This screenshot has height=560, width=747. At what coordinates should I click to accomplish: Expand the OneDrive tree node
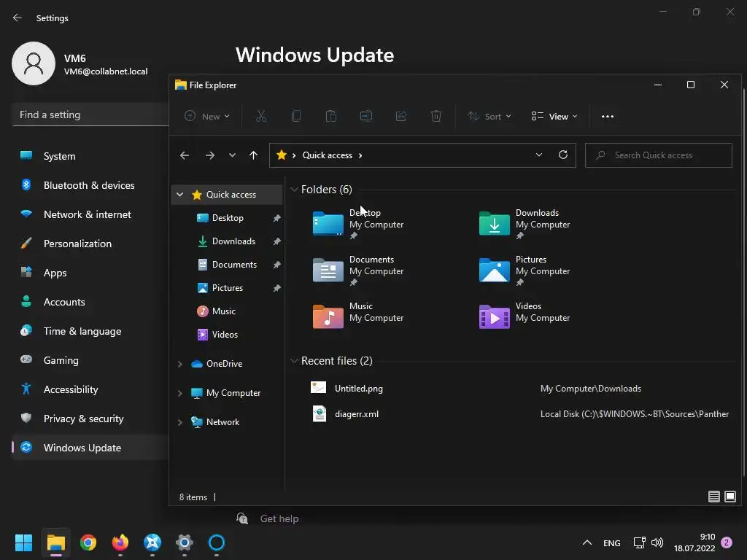pyautogui.click(x=179, y=364)
